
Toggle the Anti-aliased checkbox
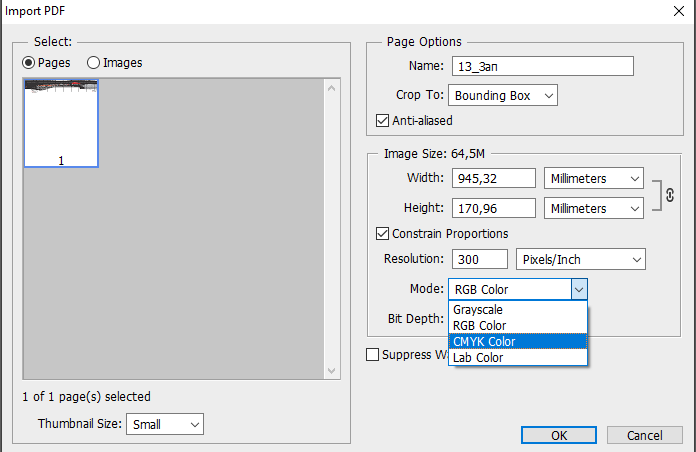tap(382, 121)
